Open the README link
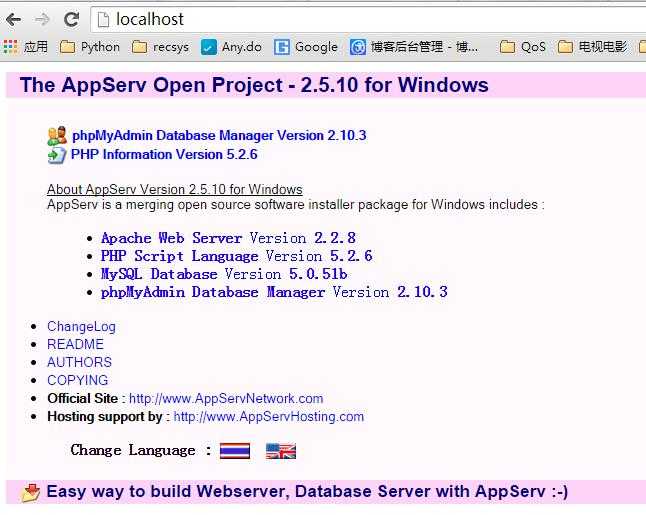646x515 pixels. 75,344
